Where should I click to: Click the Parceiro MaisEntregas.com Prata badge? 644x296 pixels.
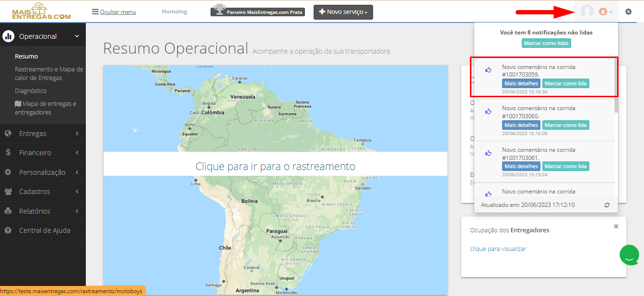(258, 11)
